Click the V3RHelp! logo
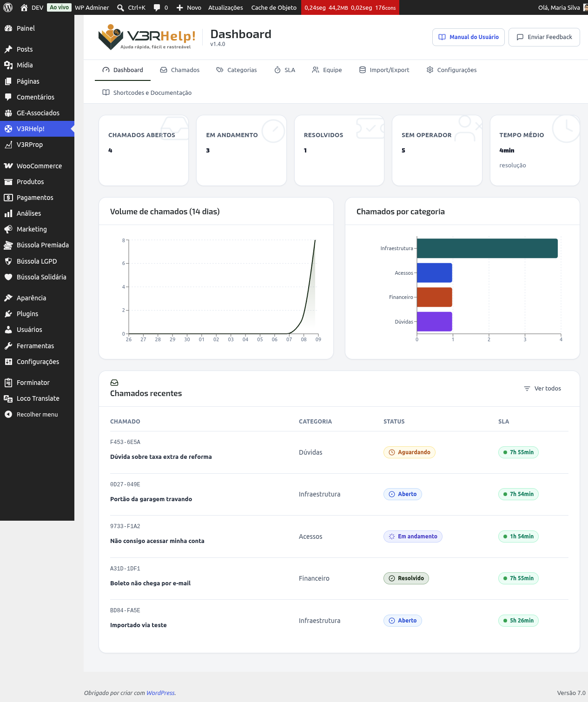Image resolution: width=588 pixels, height=702 pixels. (147, 37)
